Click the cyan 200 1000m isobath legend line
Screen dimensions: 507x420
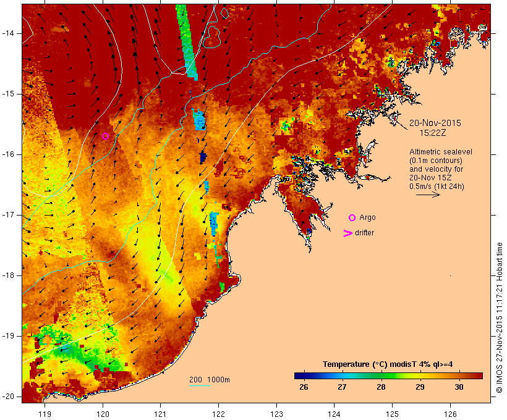200,385
